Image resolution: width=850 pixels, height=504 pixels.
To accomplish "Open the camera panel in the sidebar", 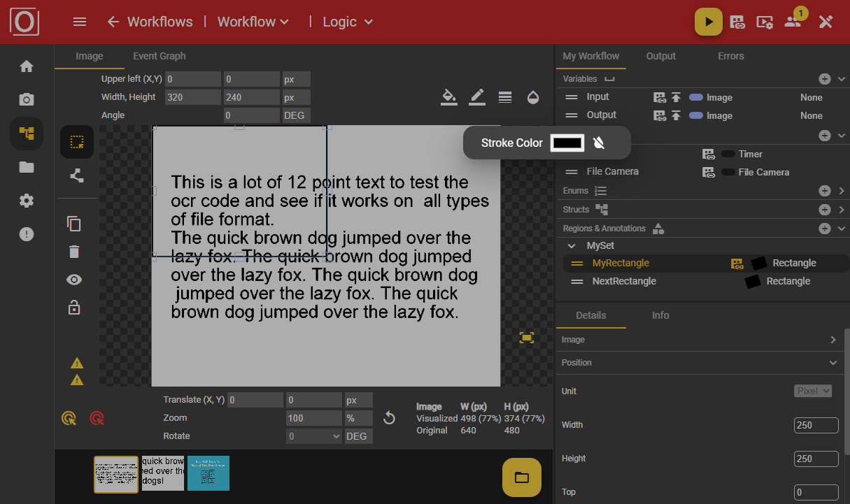I will point(26,99).
